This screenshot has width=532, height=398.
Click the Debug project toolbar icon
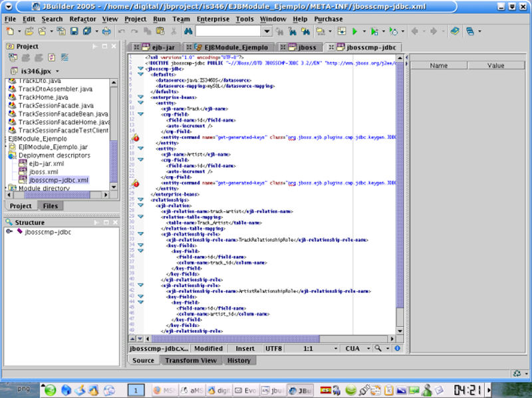pyautogui.click(x=374, y=31)
